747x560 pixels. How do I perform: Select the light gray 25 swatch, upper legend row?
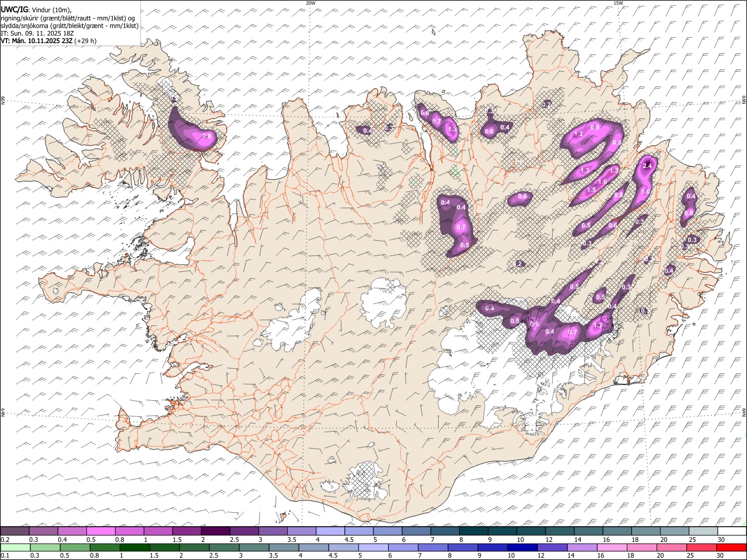703,531
